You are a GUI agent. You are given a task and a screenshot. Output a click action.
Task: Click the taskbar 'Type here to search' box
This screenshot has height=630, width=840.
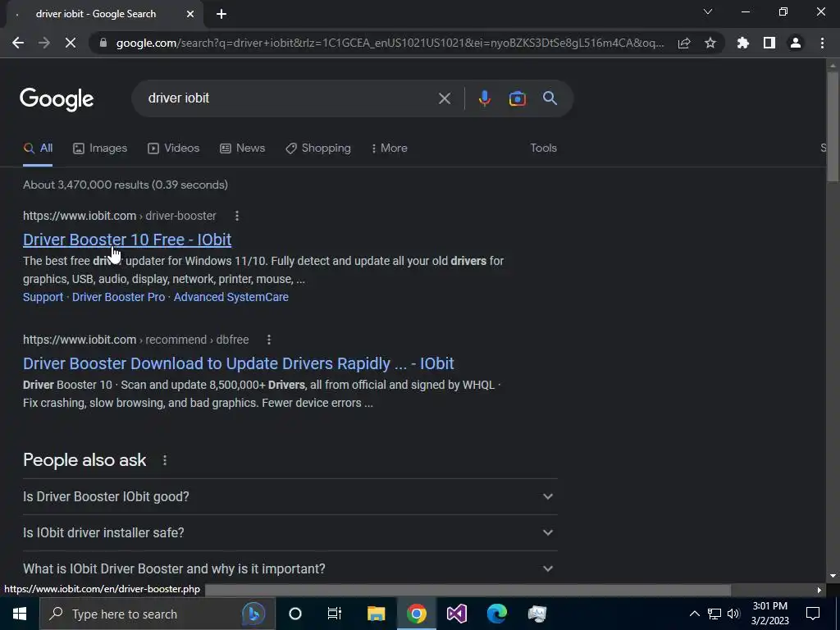[x=157, y=614]
